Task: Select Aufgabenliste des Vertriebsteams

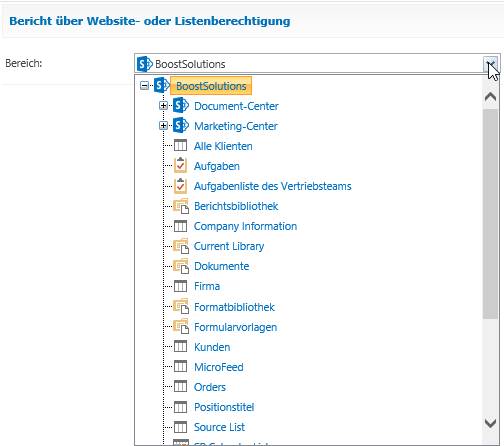Action: click(272, 186)
